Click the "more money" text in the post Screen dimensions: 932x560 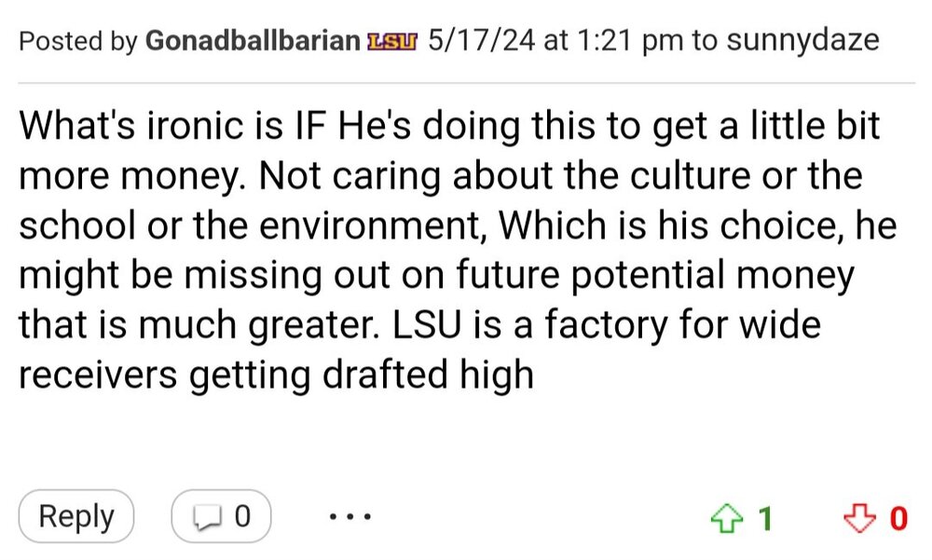click(125, 176)
